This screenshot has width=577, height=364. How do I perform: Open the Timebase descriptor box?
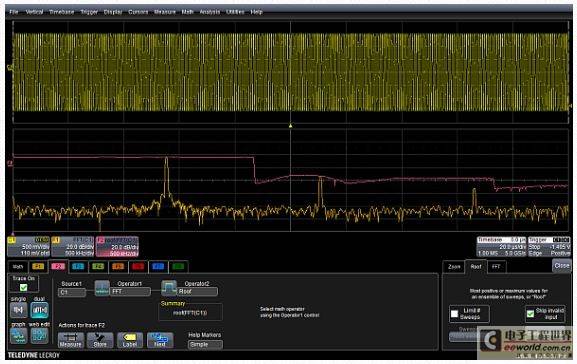click(x=501, y=247)
